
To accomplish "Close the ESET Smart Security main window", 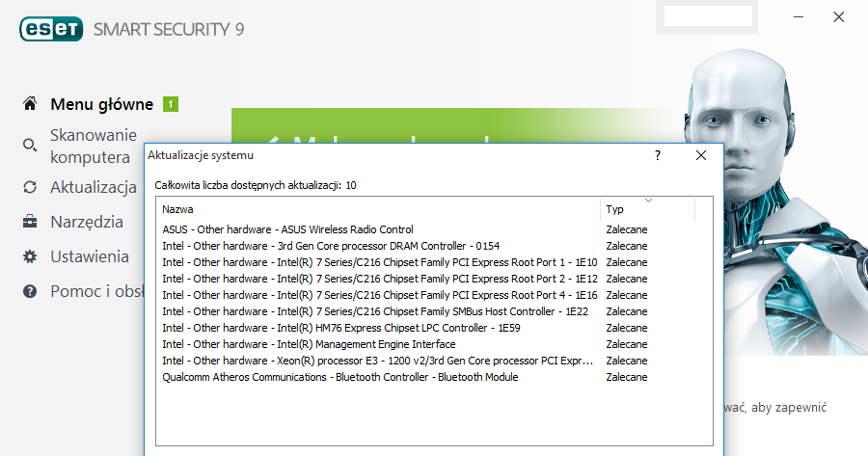I will click(x=839, y=17).
